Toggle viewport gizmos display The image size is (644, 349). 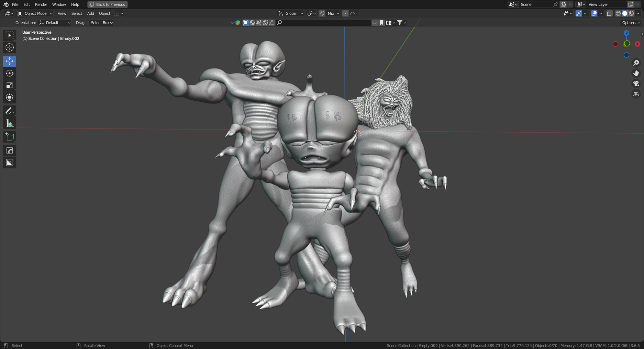[x=579, y=13]
